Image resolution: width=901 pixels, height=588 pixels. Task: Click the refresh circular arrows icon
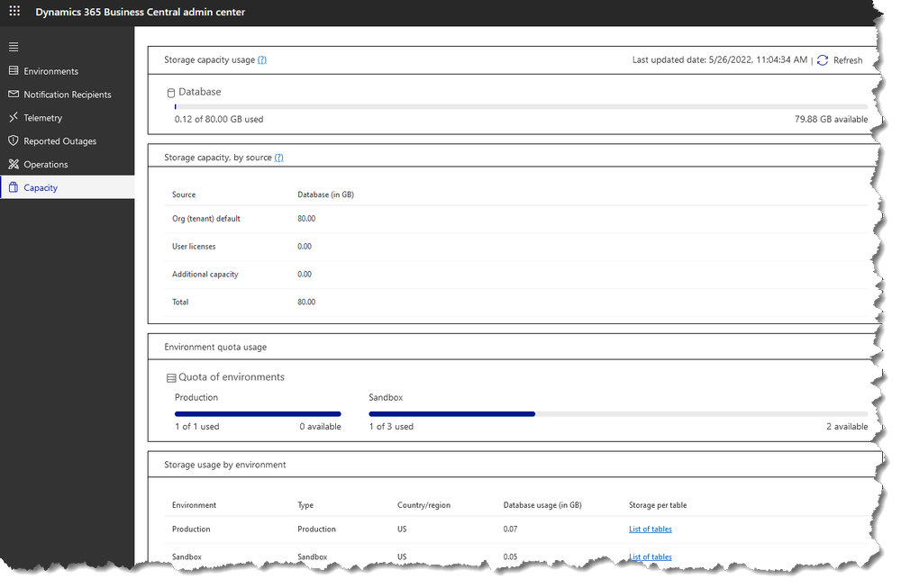click(823, 60)
